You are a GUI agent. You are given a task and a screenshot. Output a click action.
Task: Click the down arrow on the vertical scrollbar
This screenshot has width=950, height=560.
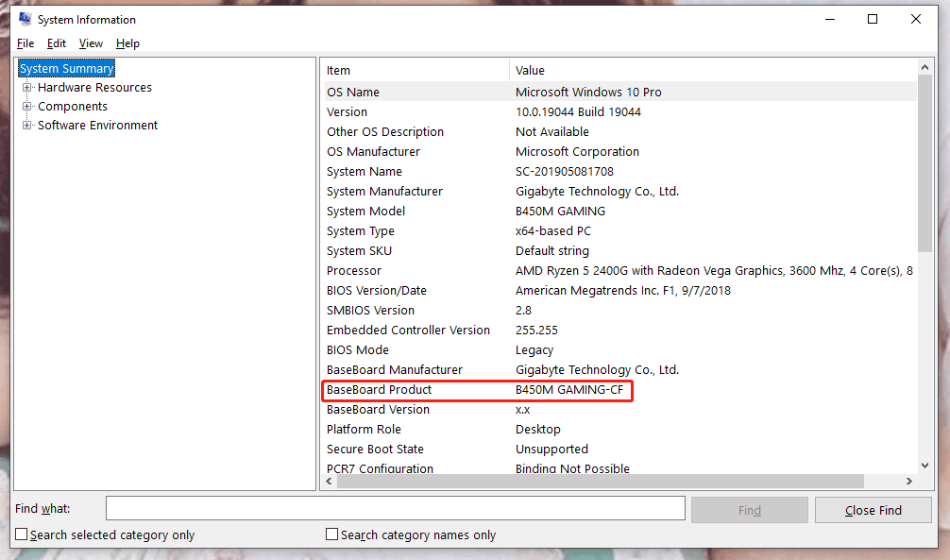click(925, 465)
